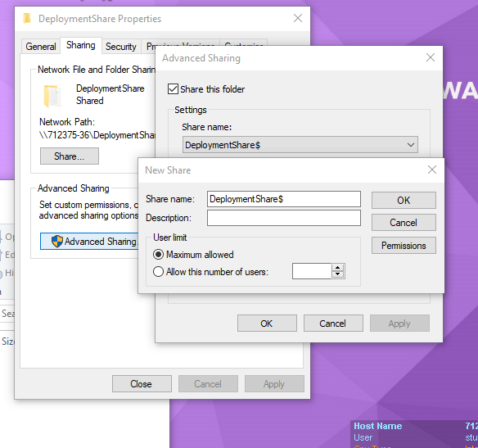478x448 pixels.
Task: Close the Advanced Sharing dialog
Action: (x=431, y=57)
